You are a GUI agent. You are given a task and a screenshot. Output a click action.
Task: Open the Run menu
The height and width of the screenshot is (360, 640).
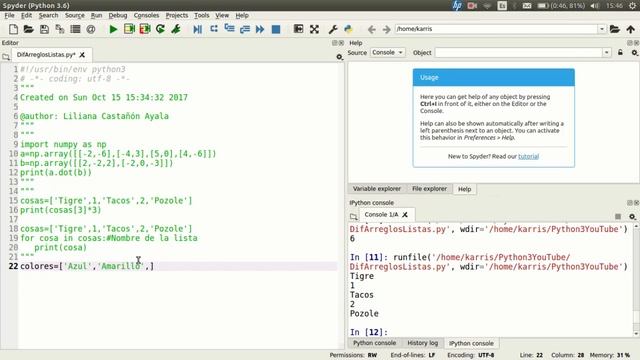96,15
